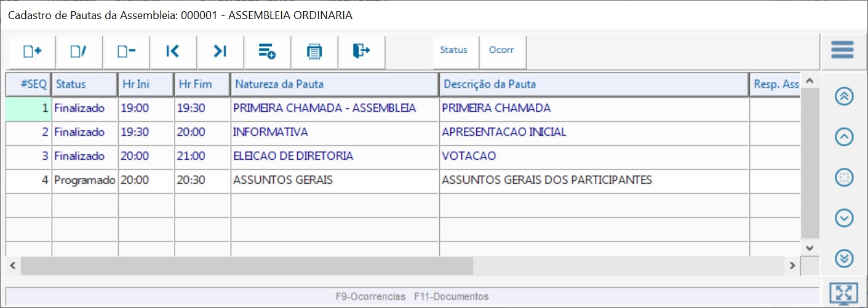Click the vertical scrollbar down arrow

point(809,247)
